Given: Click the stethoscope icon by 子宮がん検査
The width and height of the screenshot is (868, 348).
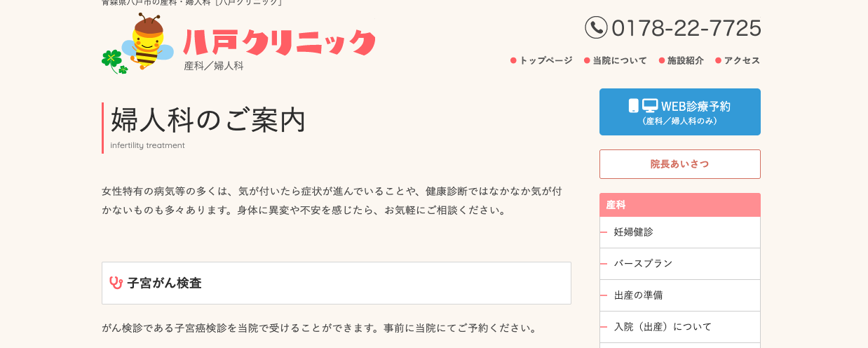Looking at the screenshot, I should click(x=116, y=283).
